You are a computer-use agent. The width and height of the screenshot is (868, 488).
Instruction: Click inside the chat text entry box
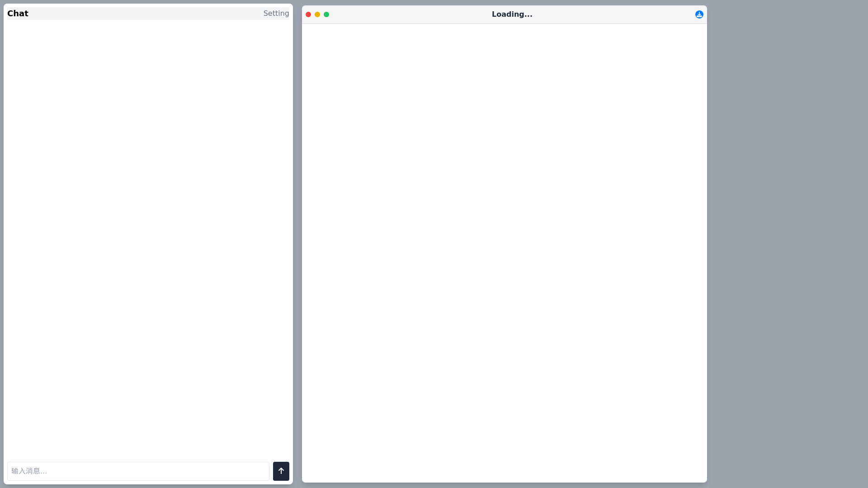[x=137, y=471]
